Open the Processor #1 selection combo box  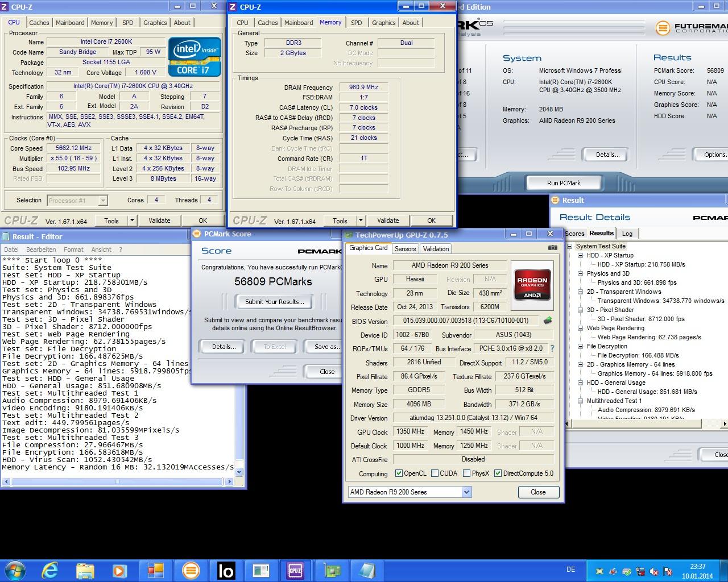point(77,201)
